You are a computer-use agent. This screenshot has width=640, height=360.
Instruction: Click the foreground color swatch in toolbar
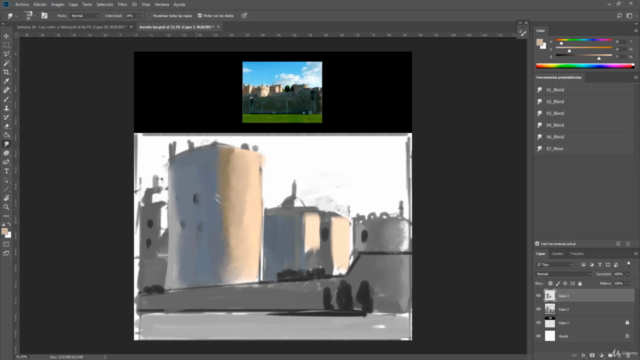[4, 231]
